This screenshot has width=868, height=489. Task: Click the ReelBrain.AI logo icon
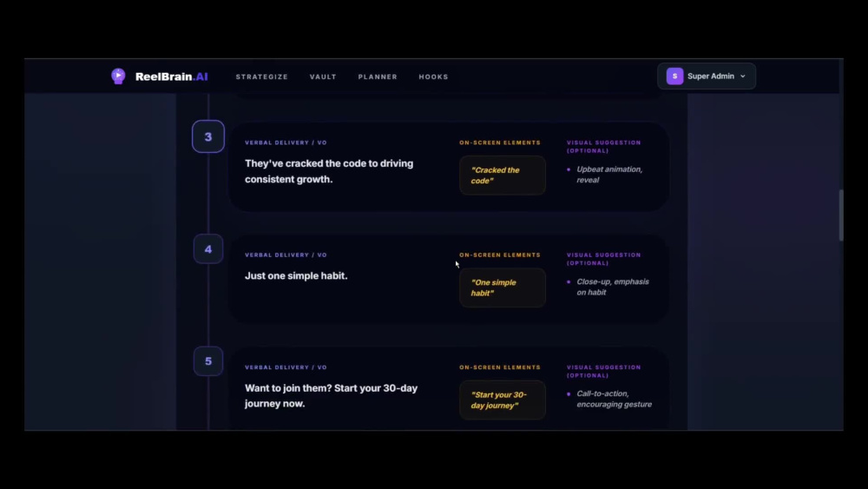click(118, 76)
